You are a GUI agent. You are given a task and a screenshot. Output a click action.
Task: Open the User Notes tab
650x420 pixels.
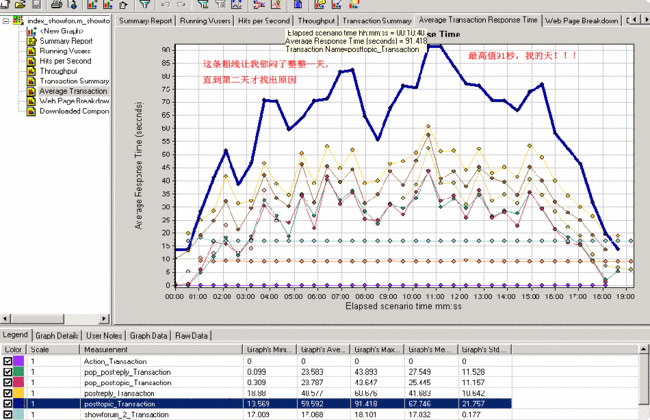[x=104, y=336]
